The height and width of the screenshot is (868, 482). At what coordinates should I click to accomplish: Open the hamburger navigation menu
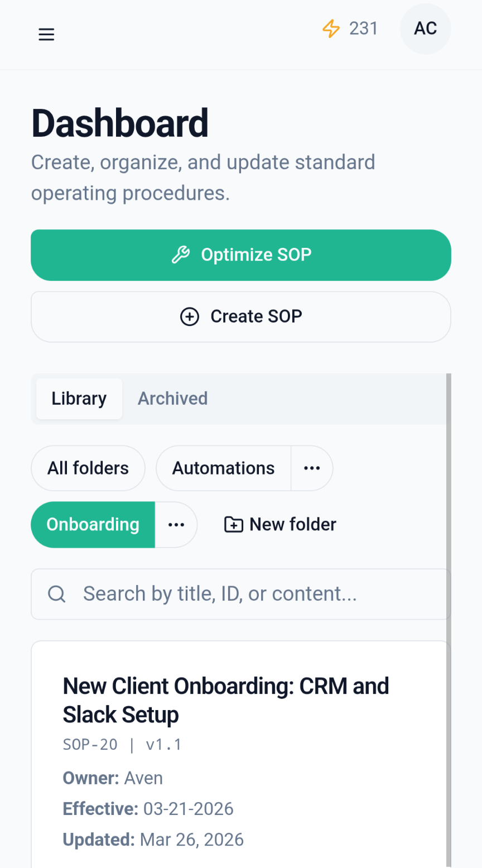tap(46, 35)
